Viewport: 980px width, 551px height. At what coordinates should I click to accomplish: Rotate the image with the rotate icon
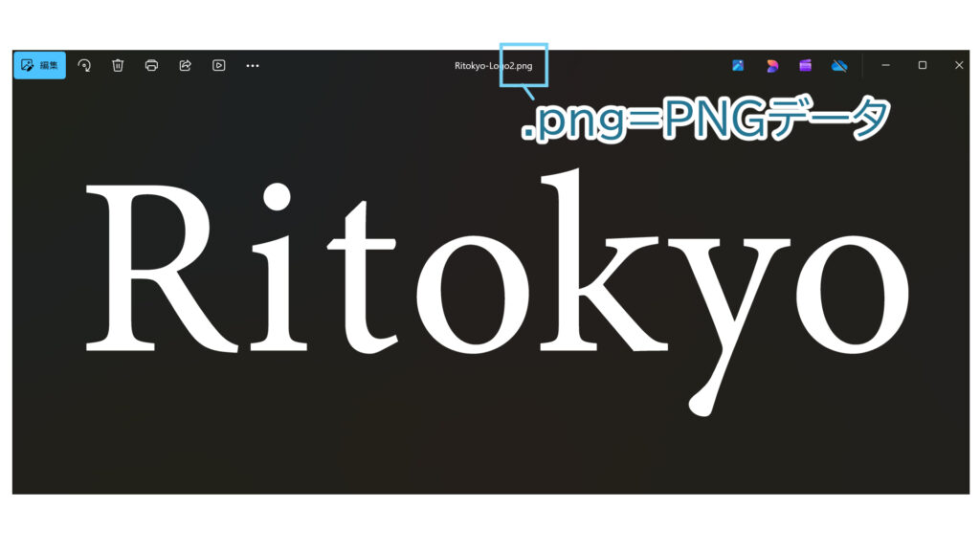pos(84,66)
